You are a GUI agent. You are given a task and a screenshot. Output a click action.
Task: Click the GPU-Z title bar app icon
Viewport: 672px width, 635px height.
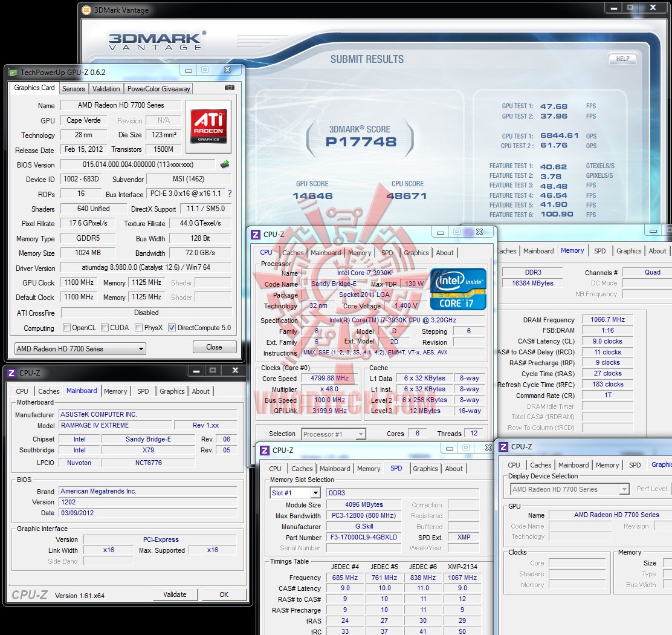point(13,73)
